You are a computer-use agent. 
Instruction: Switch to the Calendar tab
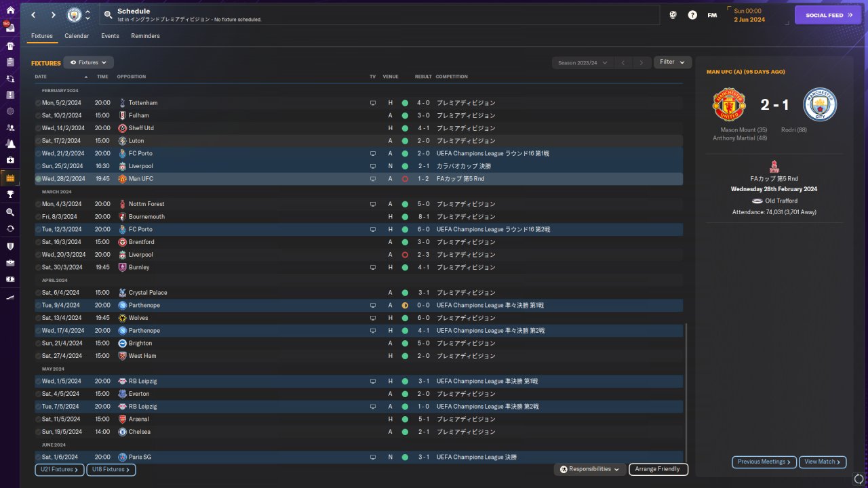pyautogui.click(x=77, y=36)
